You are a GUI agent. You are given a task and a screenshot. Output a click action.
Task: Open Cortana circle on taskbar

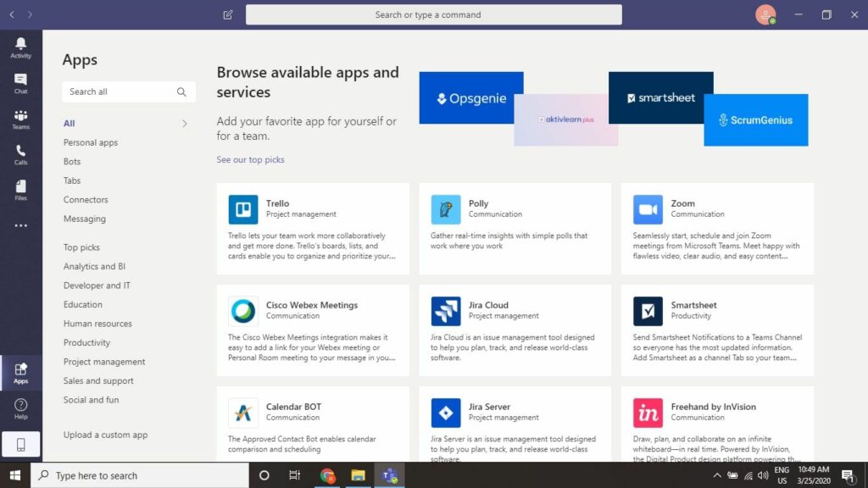pos(264,475)
